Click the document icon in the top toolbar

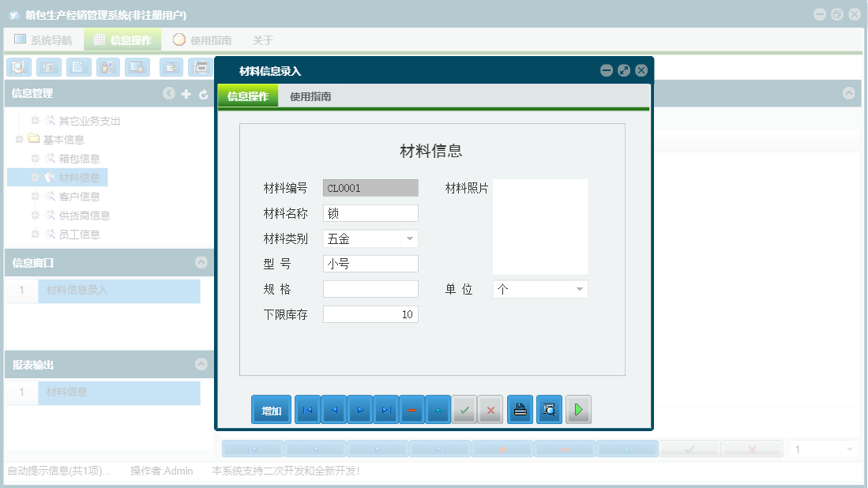pos(78,67)
